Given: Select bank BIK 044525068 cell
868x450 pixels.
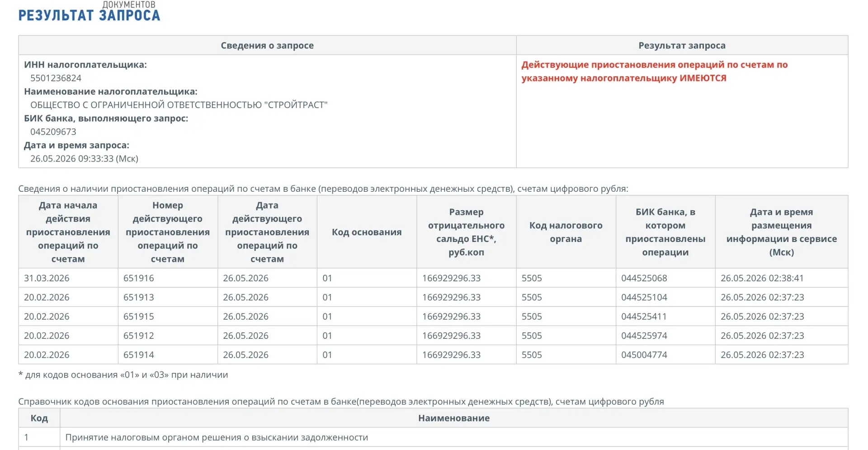Looking at the screenshot, I should click(665, 278).
